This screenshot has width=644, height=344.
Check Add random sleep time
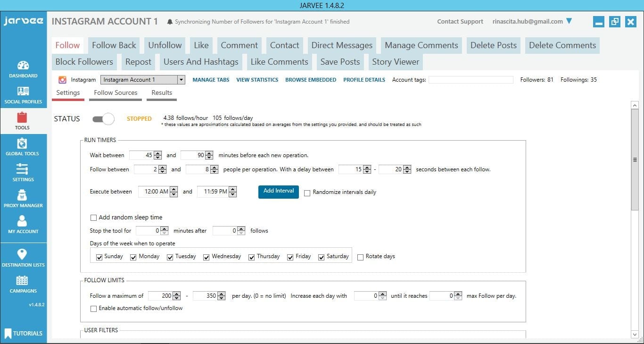point(93,218)
